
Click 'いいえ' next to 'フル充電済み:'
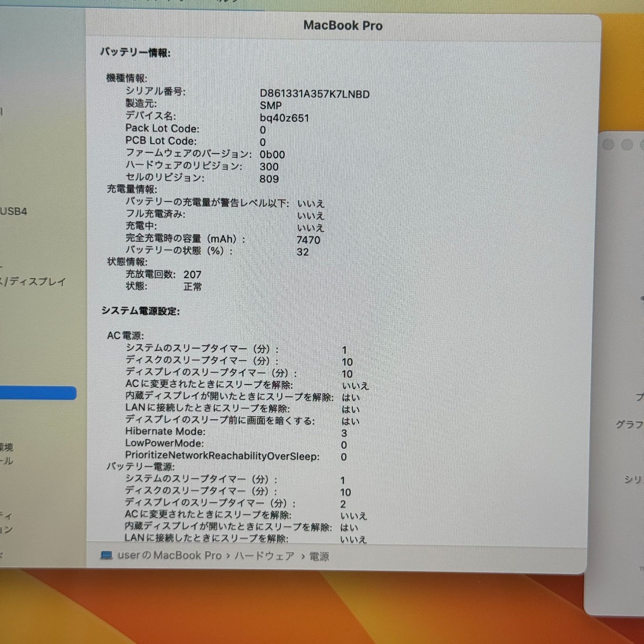pyautogui.click(x=311, y=216)
